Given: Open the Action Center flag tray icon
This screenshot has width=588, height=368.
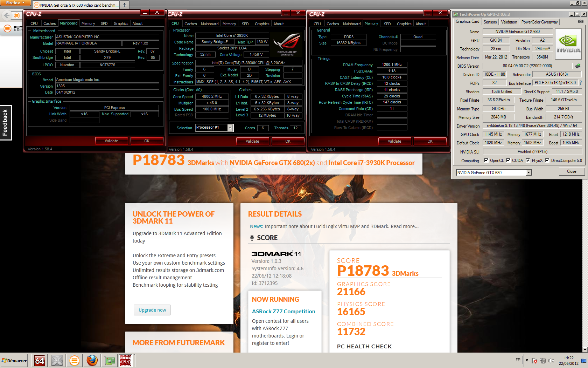Looking at the screenshot, I should pyautogui.click(x=534, y=361).
